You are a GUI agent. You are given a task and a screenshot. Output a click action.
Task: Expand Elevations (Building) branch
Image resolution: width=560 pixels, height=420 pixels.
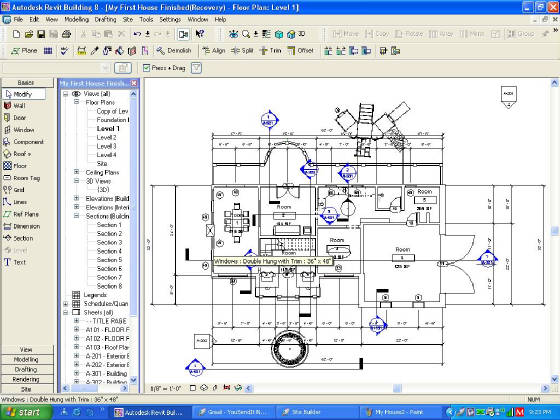(x=76, y=198)
